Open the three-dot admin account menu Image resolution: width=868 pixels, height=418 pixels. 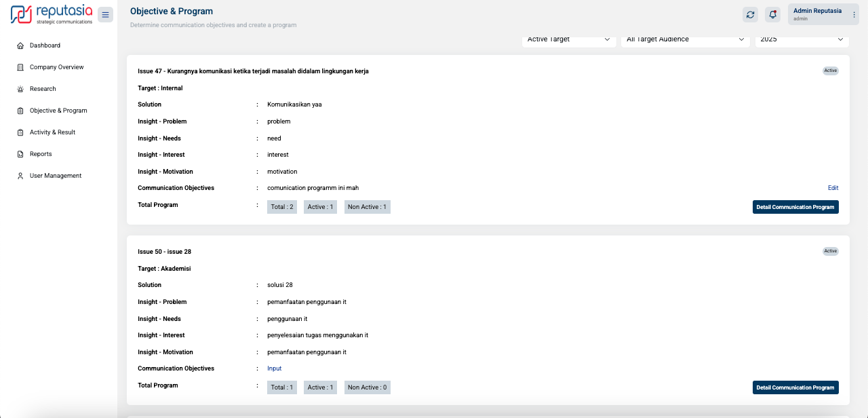pyautogui.click(x=854, y=14)
